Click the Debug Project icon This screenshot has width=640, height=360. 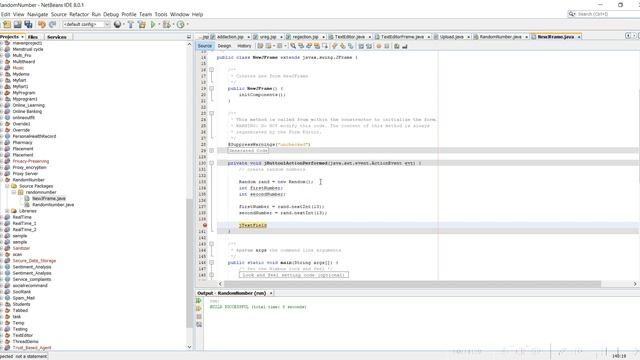(x=167, y=25)
